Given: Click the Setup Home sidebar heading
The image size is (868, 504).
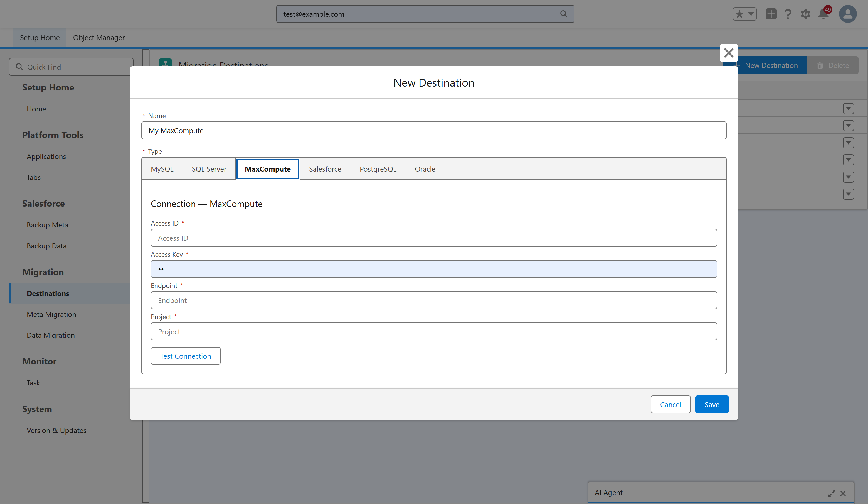Looking at the screenshot, I should click(48, 87).
